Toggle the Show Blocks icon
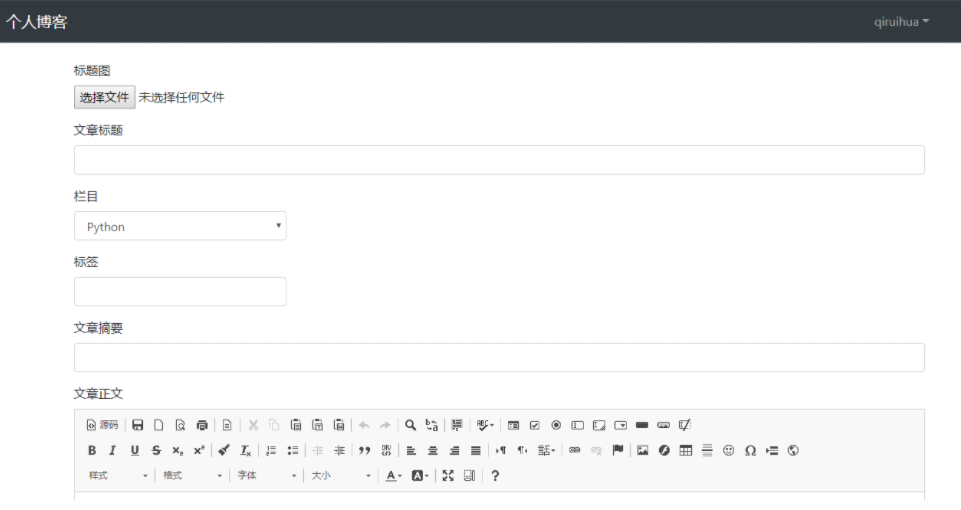This screenshot has width=961, height=510. [x=469, y=476]
